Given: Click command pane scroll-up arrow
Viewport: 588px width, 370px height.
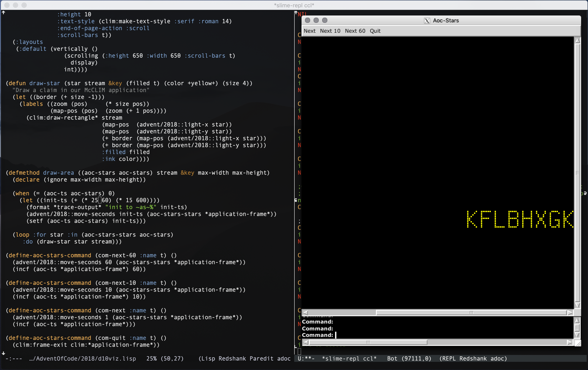Looking at the screenshot, I should (577, 321).
